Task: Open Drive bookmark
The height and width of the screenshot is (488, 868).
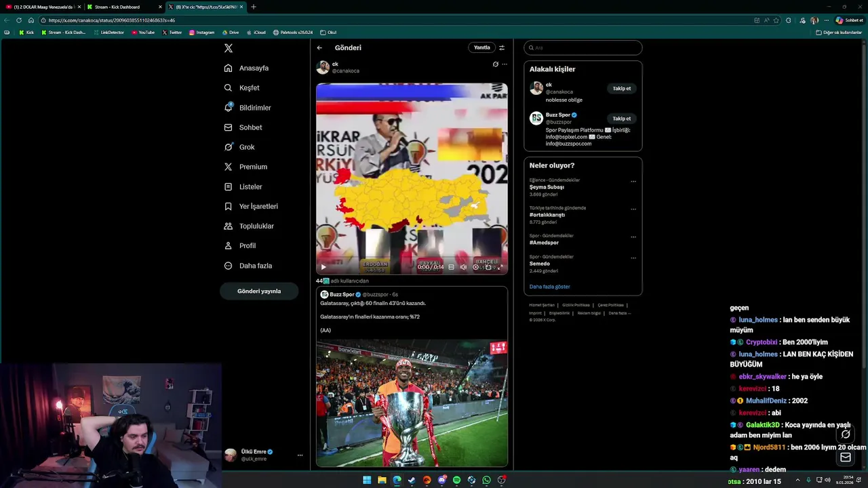Action: tap(230, 33)
